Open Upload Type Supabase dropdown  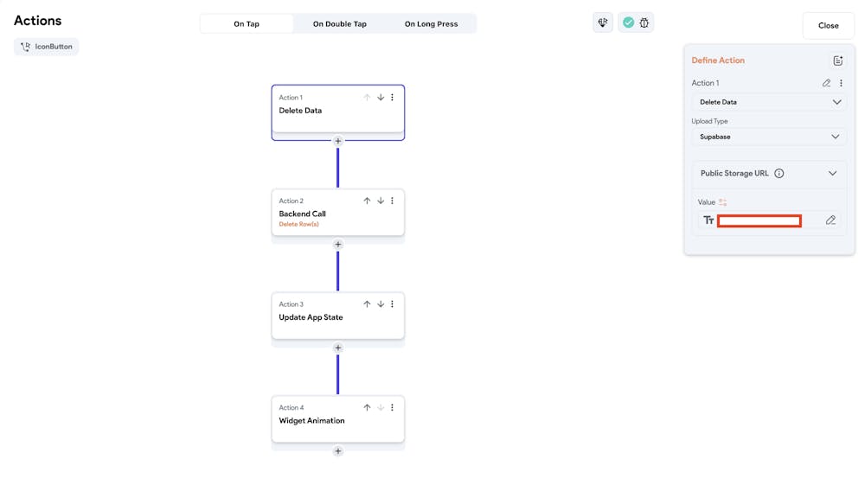tap(768, 137)
